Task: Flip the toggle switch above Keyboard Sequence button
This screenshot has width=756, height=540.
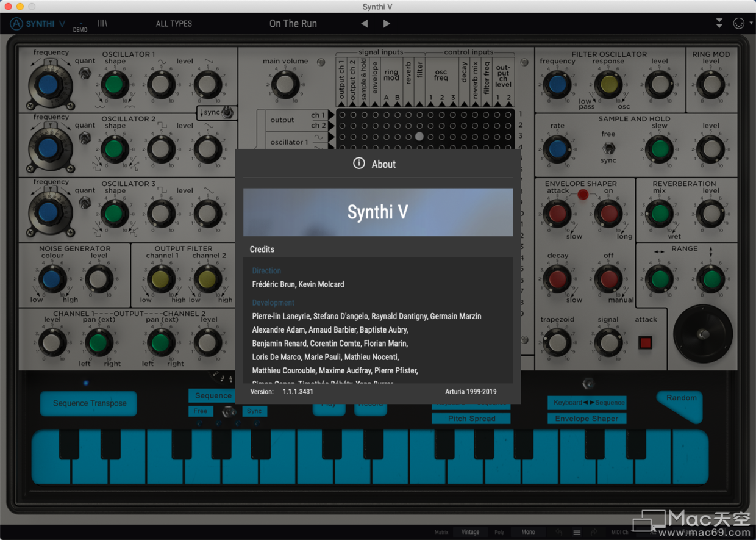Action: tap(588, 384)
